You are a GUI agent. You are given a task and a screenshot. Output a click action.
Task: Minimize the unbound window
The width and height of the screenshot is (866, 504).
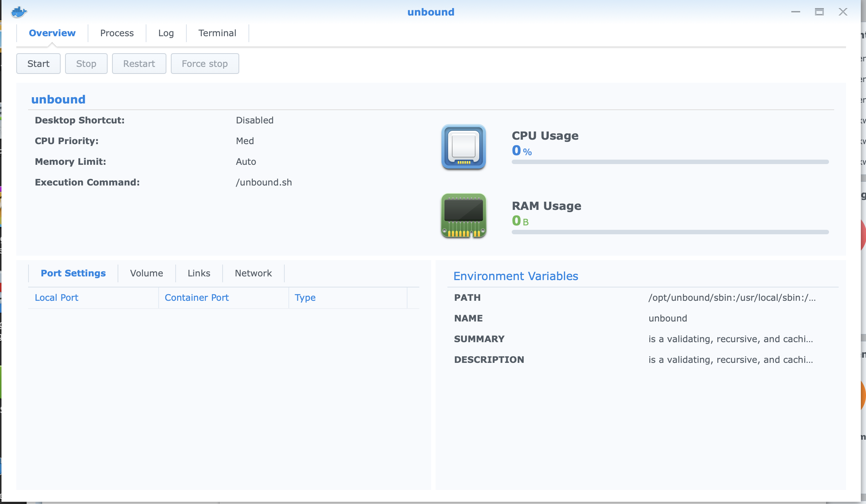(796, 12)
